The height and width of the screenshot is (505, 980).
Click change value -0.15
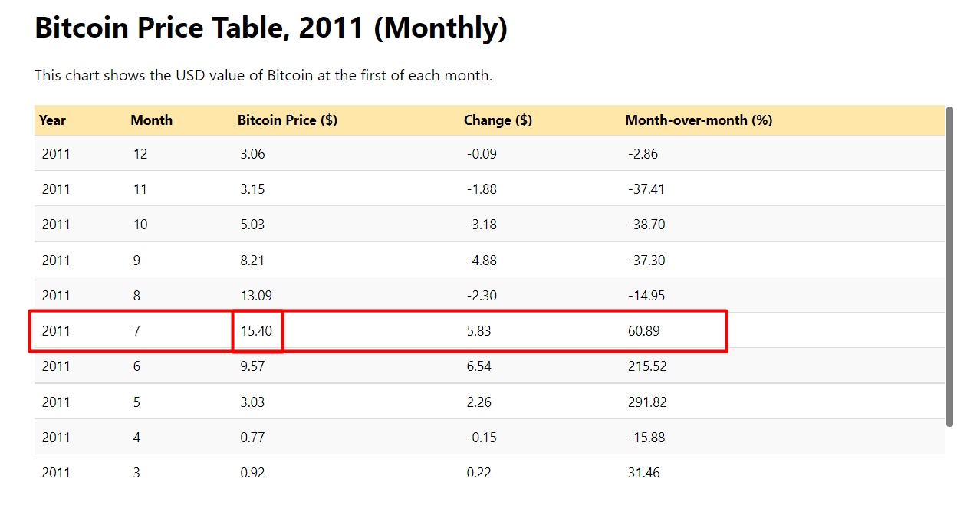pyautogui.click(x=482, y=438)
